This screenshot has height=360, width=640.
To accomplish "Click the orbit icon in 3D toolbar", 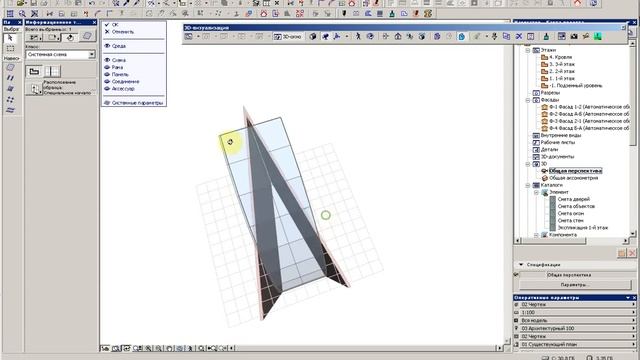I will [x=370, y=37].
